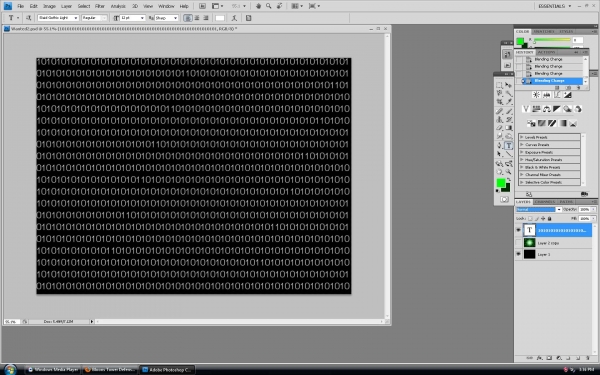Switch to the Swatches tab
Viewport: 600px width, 375px height.
544,31
